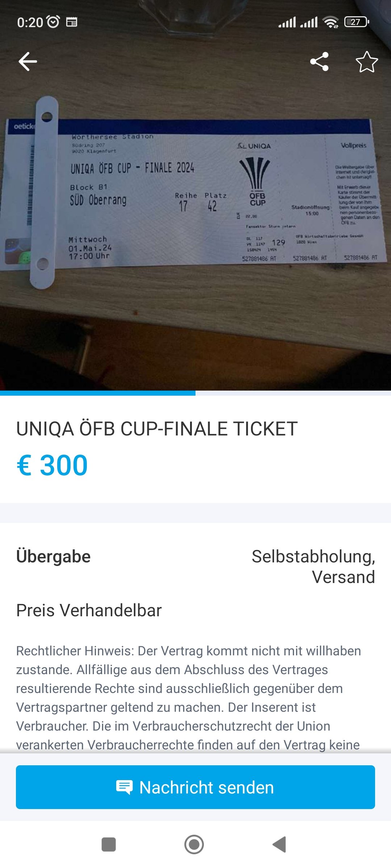Open the ticket photo in full view
The width and height of the screenshot is (391, 868).
click(x=195, y=195)
